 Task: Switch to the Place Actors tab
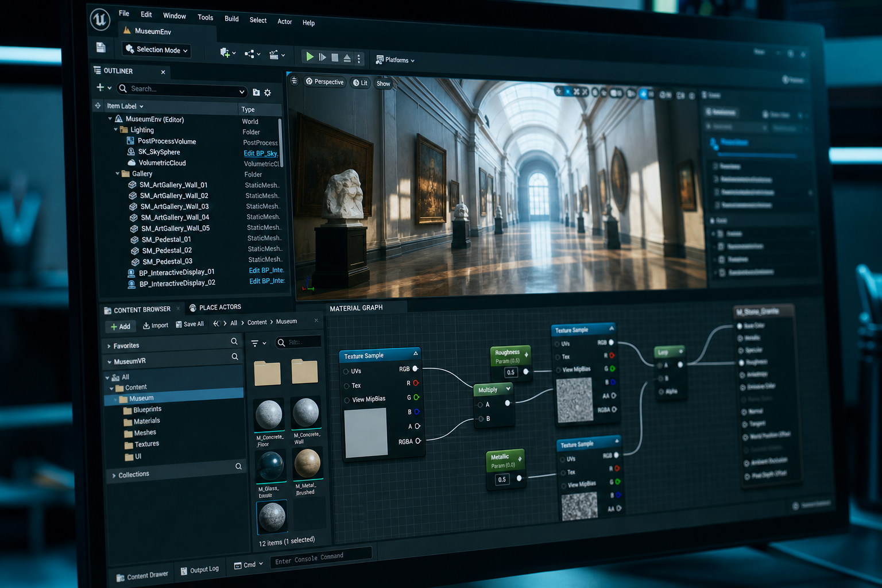pos(215,307)
